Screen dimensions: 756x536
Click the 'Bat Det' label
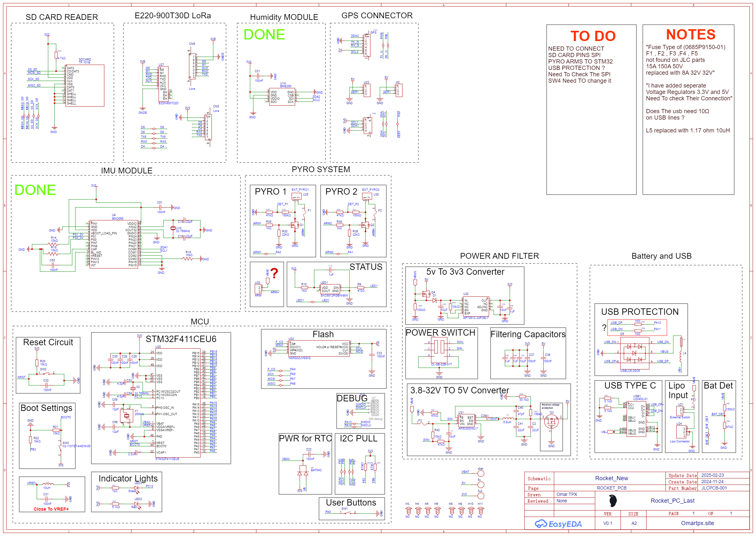718,386
